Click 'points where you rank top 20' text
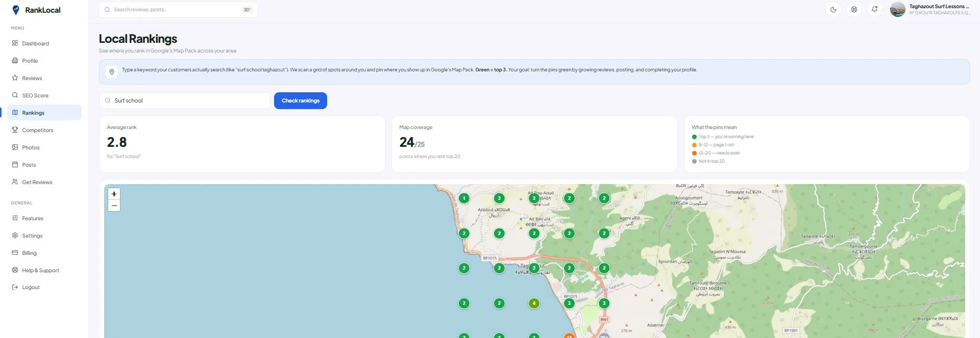This screenshot has width=980, height=338. (430, 157)
